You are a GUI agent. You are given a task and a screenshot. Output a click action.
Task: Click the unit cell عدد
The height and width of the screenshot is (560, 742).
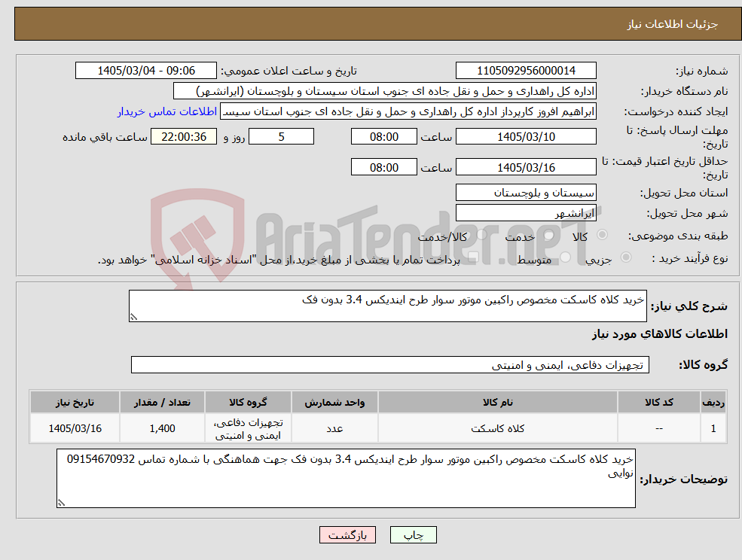click(x=334, y=428)
